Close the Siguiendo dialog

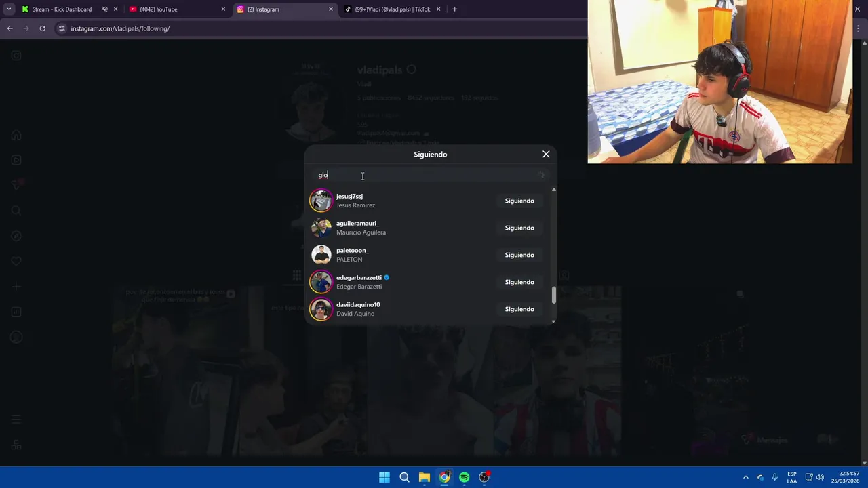[546, 154]
